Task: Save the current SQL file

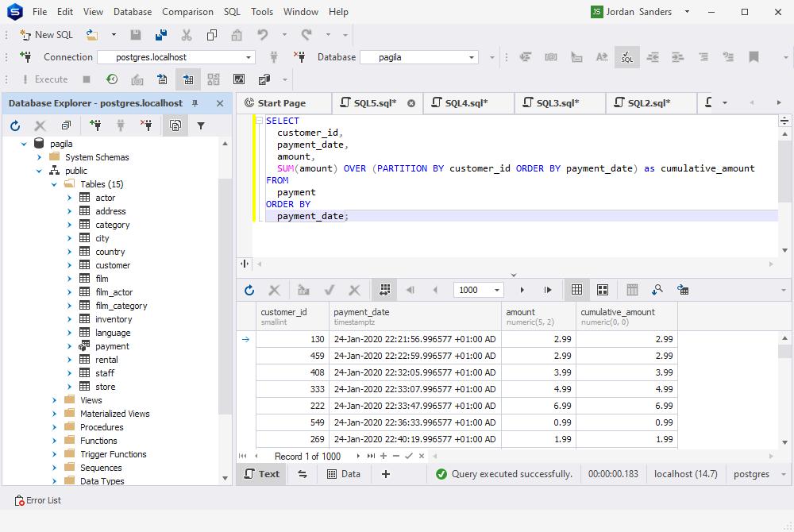Action: point(134,35)
